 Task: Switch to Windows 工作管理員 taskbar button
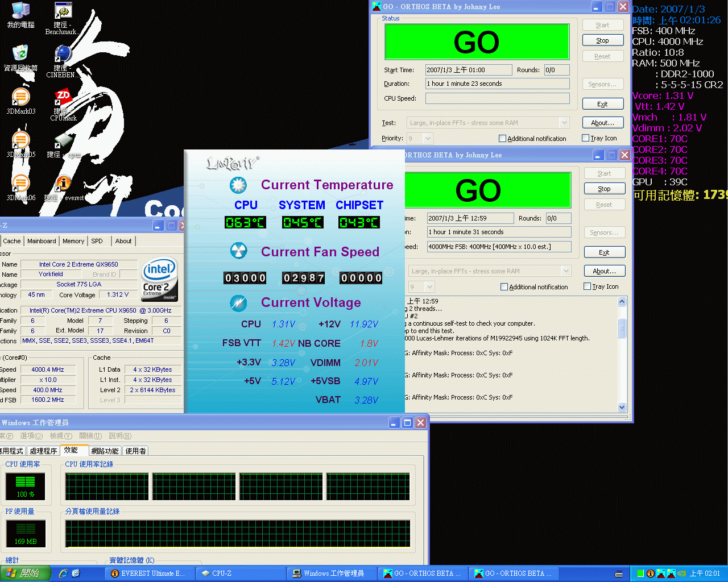pyautogui.click(x=332, y=573)
